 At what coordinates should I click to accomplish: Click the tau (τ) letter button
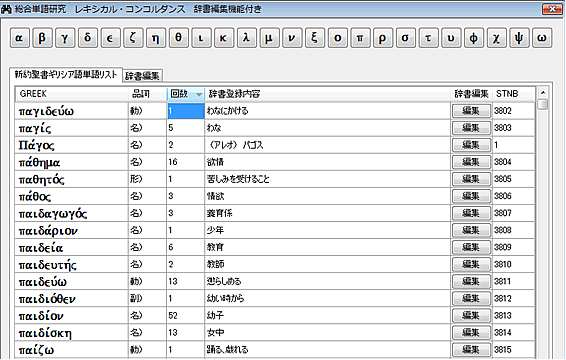(x=428, y=38)
